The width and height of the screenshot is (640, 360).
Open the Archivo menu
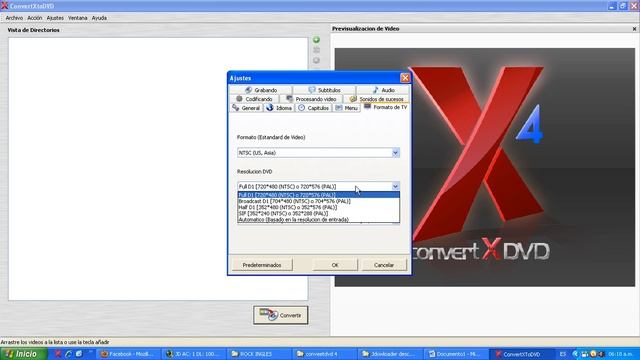14,18
